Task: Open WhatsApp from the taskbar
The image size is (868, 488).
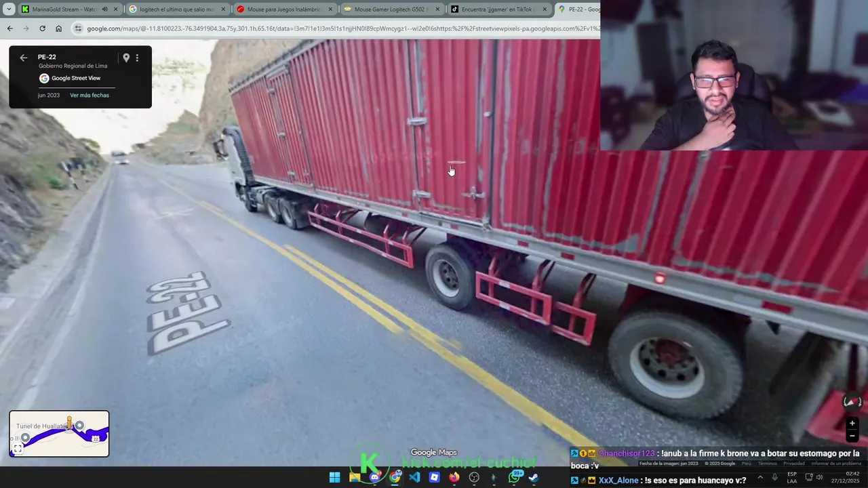Action: pyautogui.click(x=514, y=477)
